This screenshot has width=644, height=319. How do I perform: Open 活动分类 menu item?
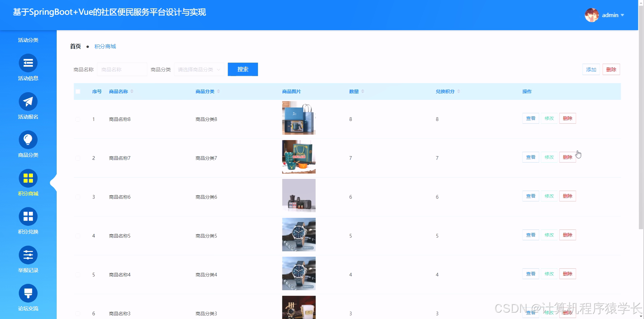pyautogui.click(x=28, y=40)
